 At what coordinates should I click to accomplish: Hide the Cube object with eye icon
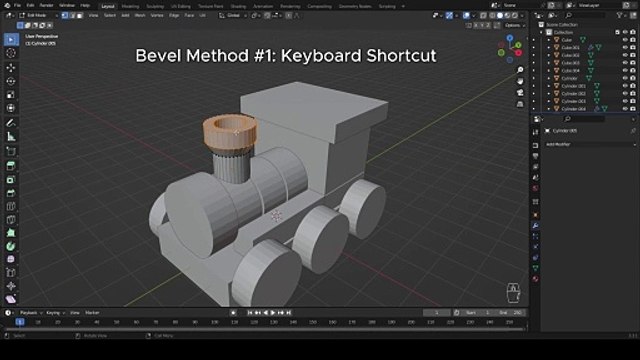[625, 40]
